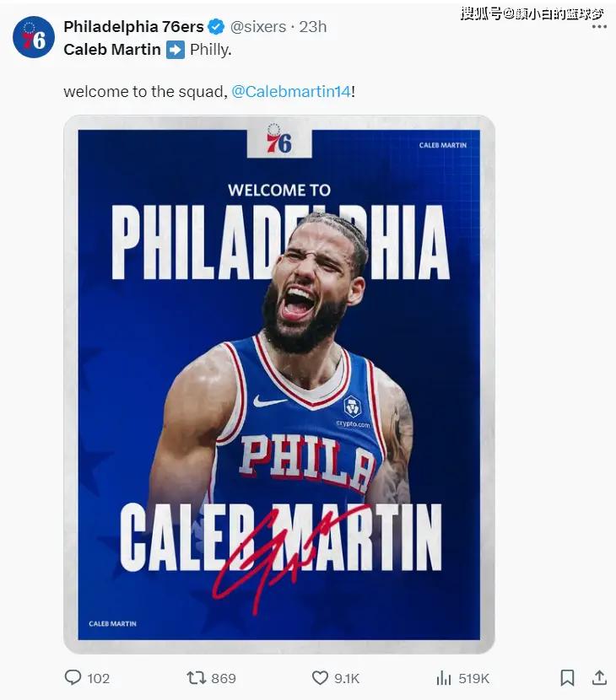Click the 23h timestamp
The width and height of the screenshot is (616, 700).
click(x=312, y=27)
